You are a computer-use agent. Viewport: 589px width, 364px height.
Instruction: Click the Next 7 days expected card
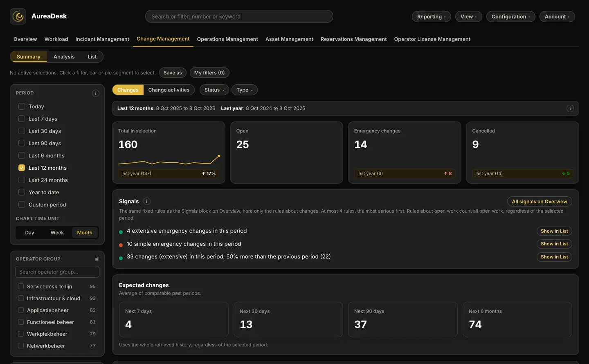173,319
